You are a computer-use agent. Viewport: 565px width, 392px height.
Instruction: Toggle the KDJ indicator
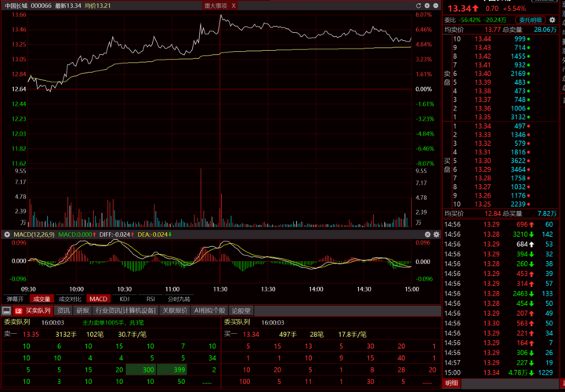125,299
